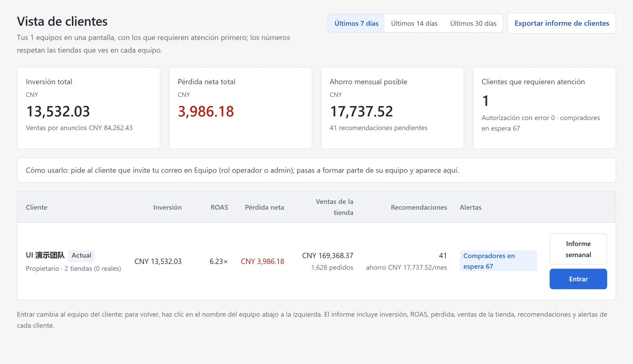633x364 pixels.
Task: Click Autorización con error 0 text
Action: [x=518, y=118]
